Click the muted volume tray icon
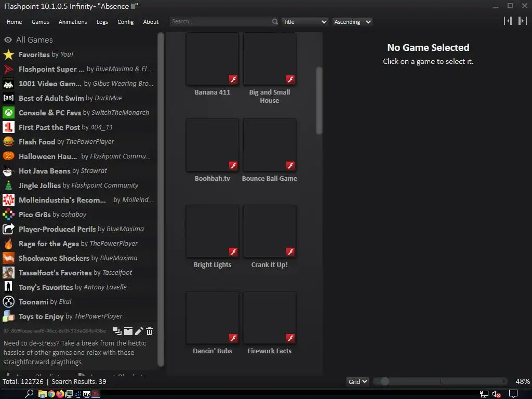This screenshot has width=532, height=399. [x=496, y=394]
